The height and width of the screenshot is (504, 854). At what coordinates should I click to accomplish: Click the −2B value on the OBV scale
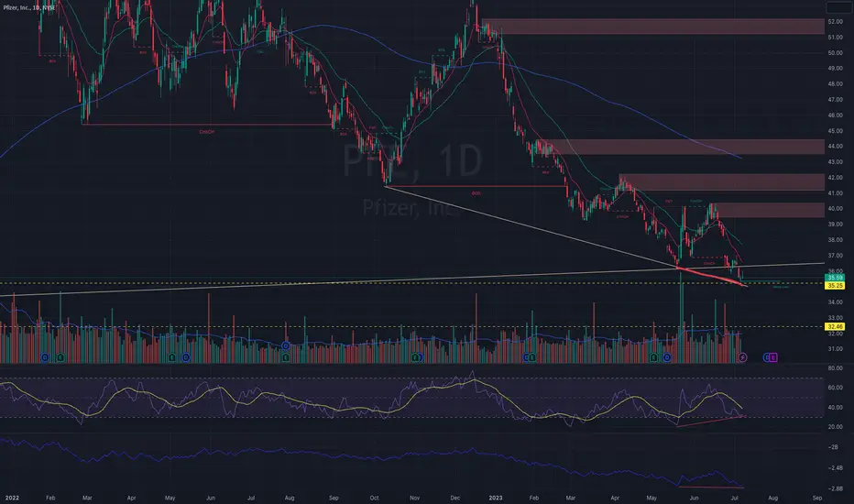833,447
